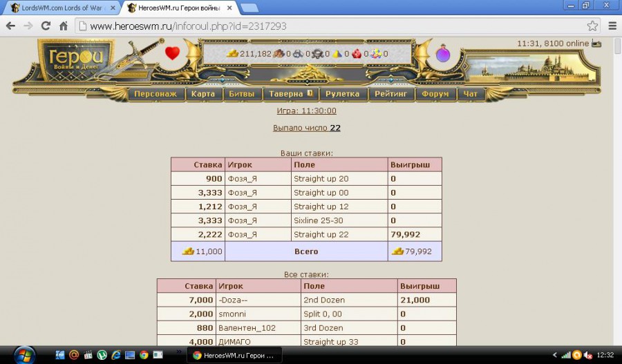The image size is (622, 364).
Task: Open the Персонаж menu
Action: click(x=155, y=94)
